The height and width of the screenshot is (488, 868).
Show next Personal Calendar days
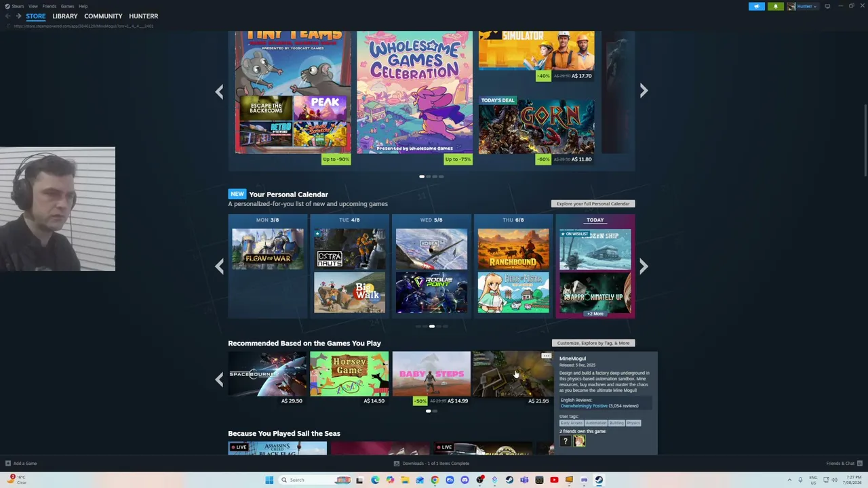point(644,266)
